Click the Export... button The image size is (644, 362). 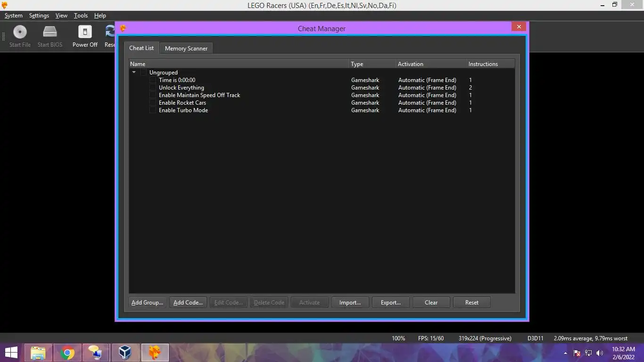[390, 303]
